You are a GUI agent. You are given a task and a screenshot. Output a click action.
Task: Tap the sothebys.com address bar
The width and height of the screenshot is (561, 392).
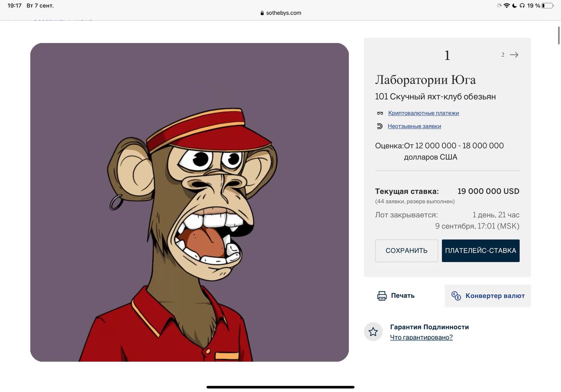pyautogui.click(x=280, y=13)
